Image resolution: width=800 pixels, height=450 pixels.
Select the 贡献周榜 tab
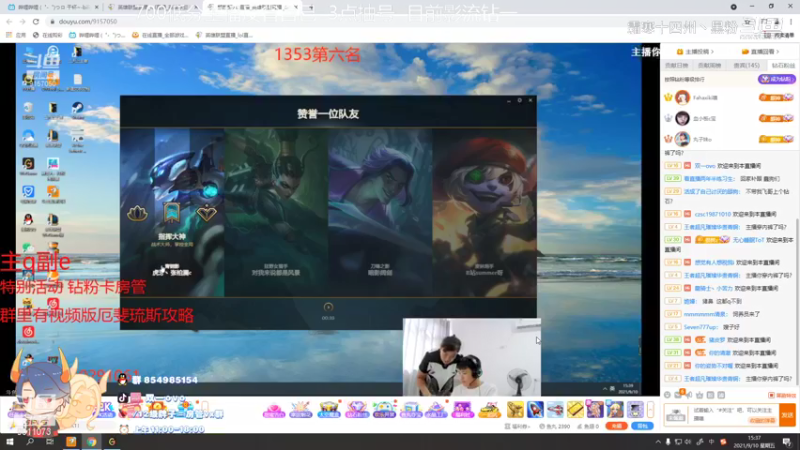pyautogui.click(x=709, y=65)
